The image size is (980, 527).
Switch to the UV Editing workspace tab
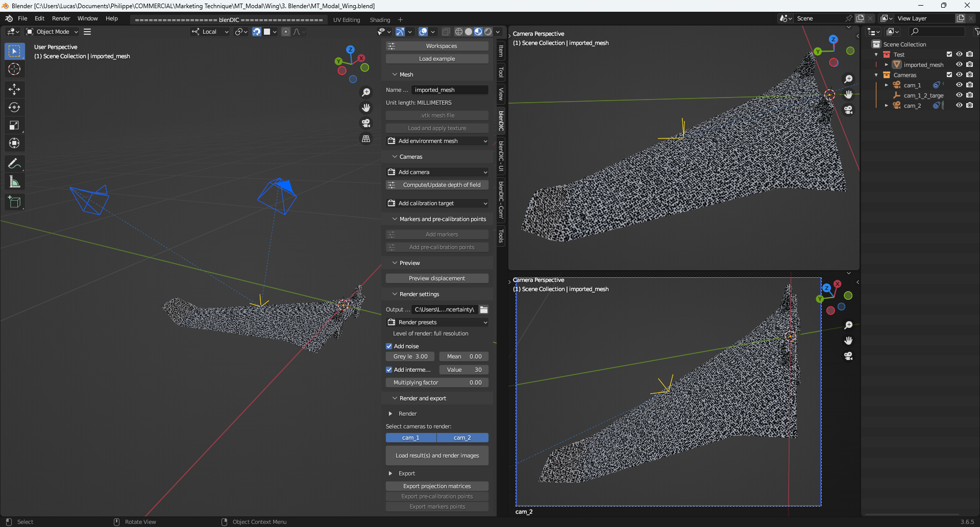[x=347, y=20]
